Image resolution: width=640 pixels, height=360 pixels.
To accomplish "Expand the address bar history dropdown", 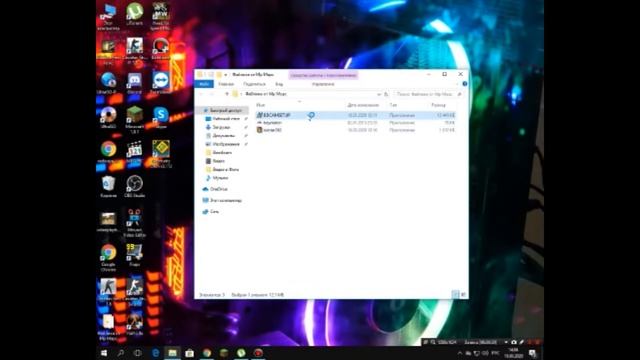I will [379, 94].
